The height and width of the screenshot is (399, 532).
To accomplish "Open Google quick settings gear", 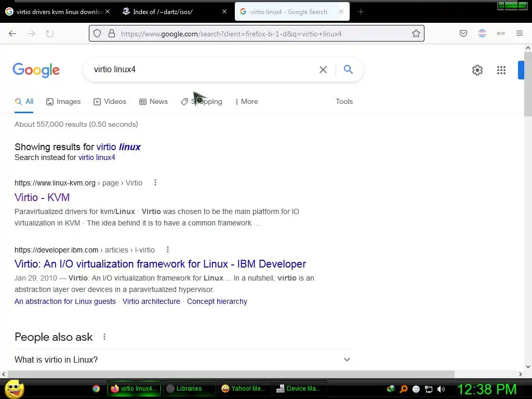I will 477,70.
